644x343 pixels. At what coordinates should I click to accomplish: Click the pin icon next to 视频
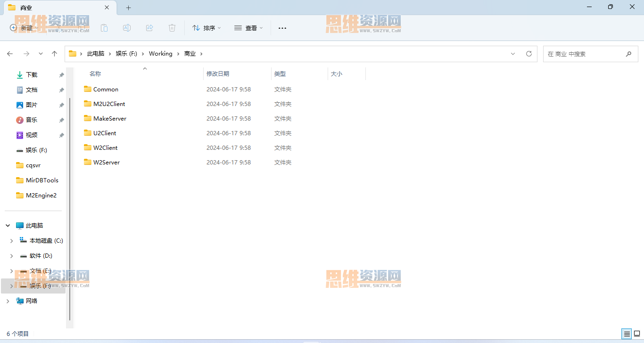[61, 135]
